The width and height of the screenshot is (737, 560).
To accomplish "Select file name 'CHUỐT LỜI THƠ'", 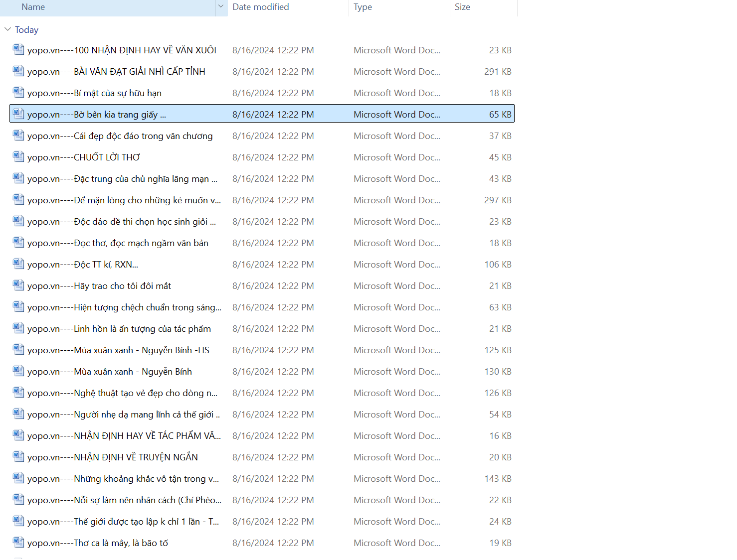I will [84, 157].
